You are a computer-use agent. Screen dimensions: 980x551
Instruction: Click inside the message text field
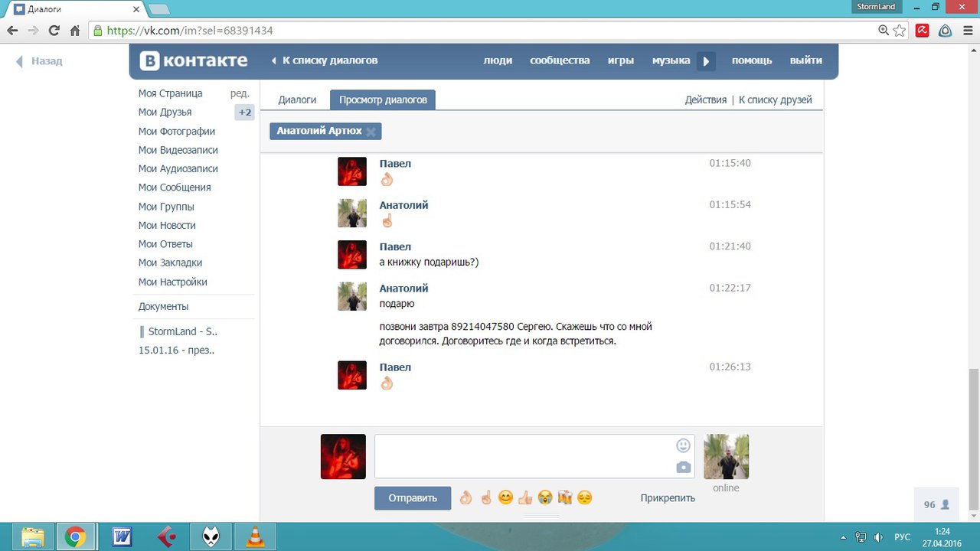(524, 456)
